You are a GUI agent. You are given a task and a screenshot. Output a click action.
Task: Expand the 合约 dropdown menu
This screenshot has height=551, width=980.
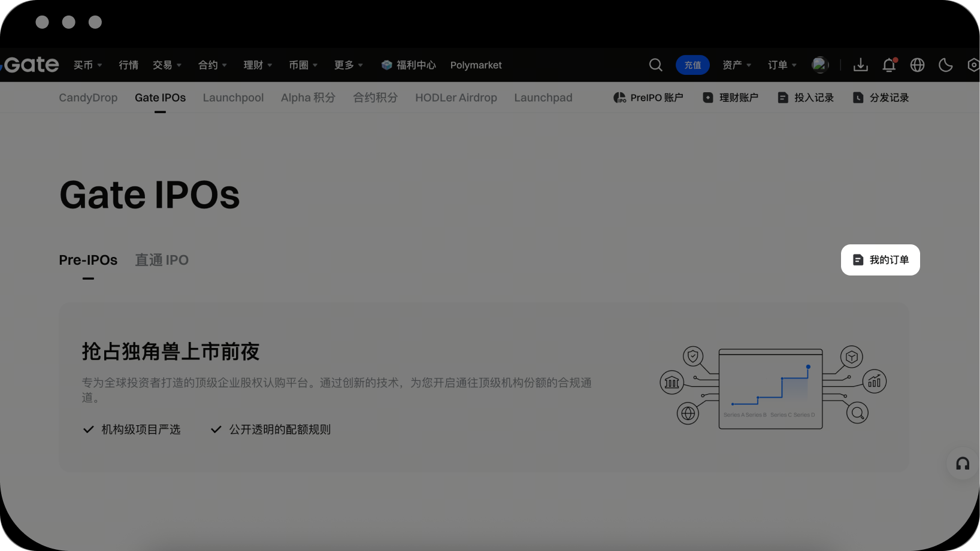click(x=213, y=65)
